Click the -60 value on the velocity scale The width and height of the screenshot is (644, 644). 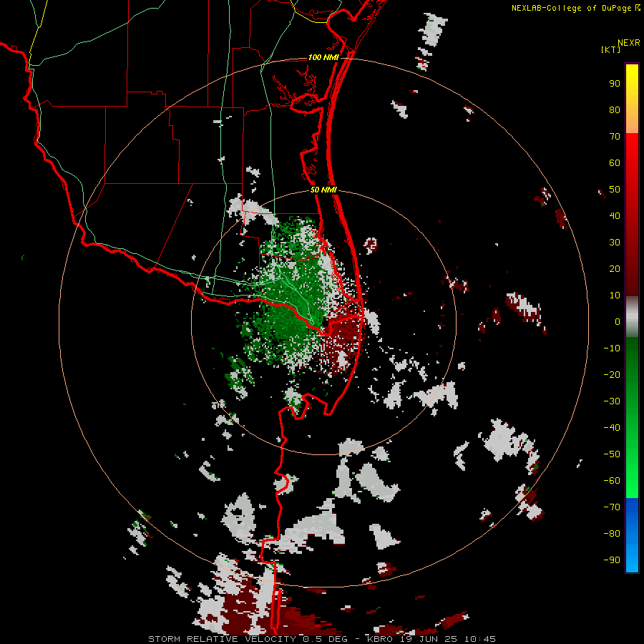(612, 481)
